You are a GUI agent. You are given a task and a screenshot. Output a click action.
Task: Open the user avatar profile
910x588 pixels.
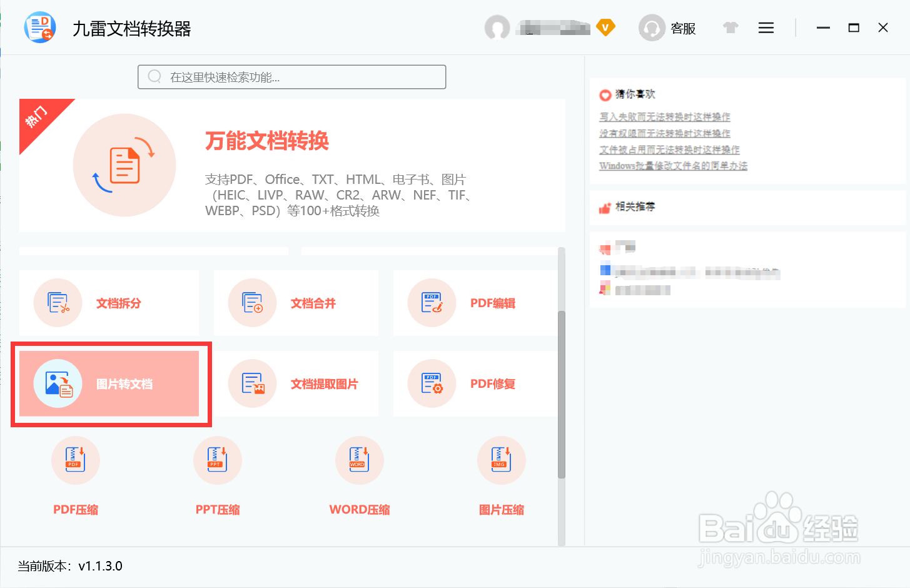click(497, 28)
